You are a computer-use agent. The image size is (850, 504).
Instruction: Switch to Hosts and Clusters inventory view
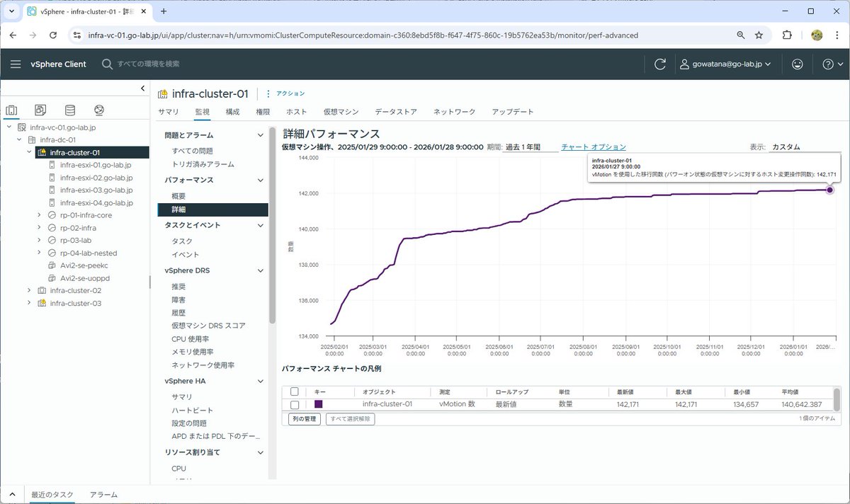tap(11, 110)
